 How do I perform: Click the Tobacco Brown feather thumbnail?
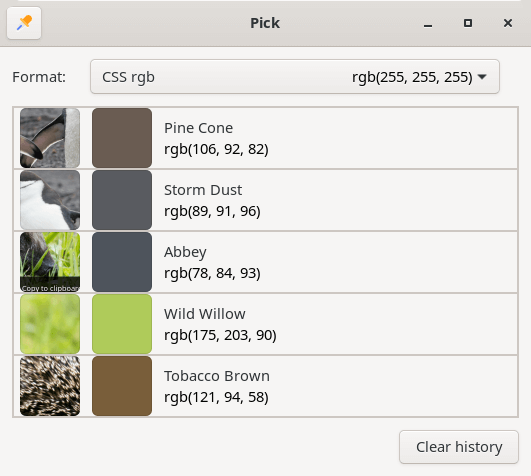click(x=50, y=386)
